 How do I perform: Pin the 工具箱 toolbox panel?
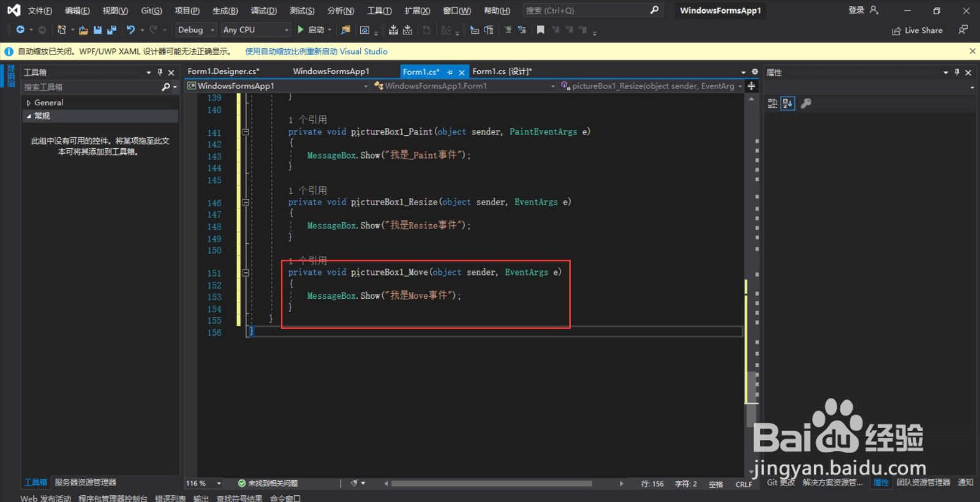coord(160,72)
